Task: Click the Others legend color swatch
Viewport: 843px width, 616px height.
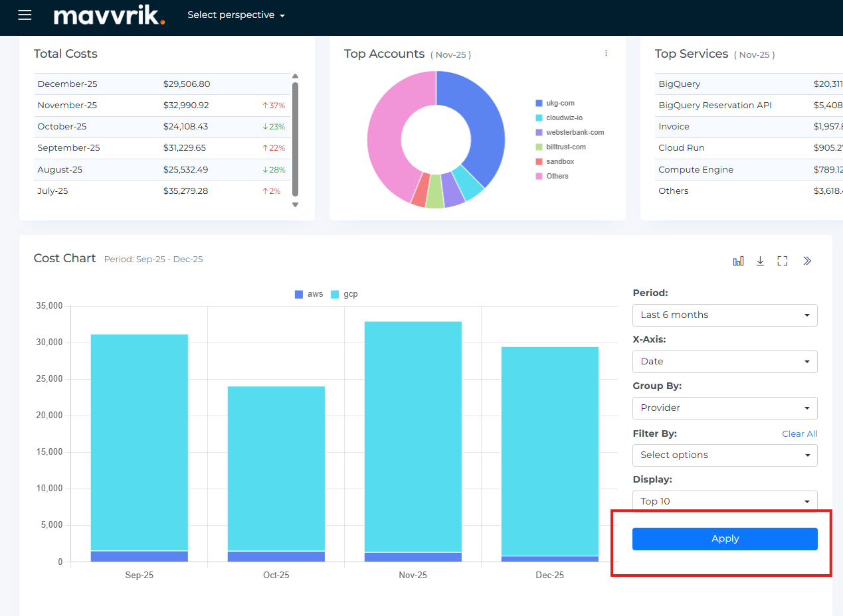Action: point(539,176)
